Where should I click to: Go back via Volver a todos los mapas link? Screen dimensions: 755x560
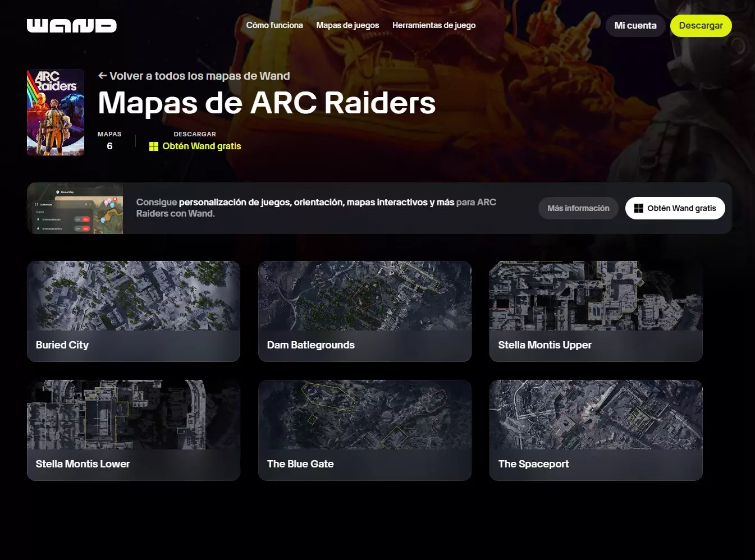pyautogui.click(x=194, y=76)
